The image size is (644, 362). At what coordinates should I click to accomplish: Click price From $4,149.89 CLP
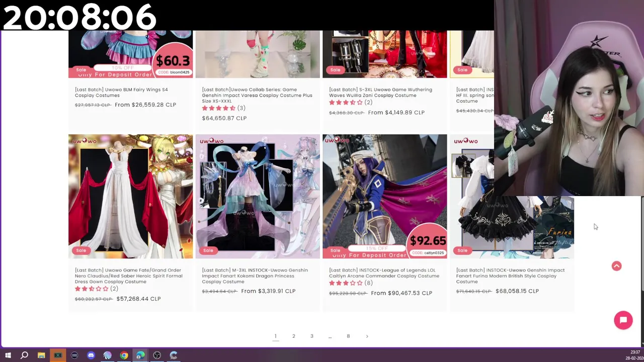(x=396, y=113)
